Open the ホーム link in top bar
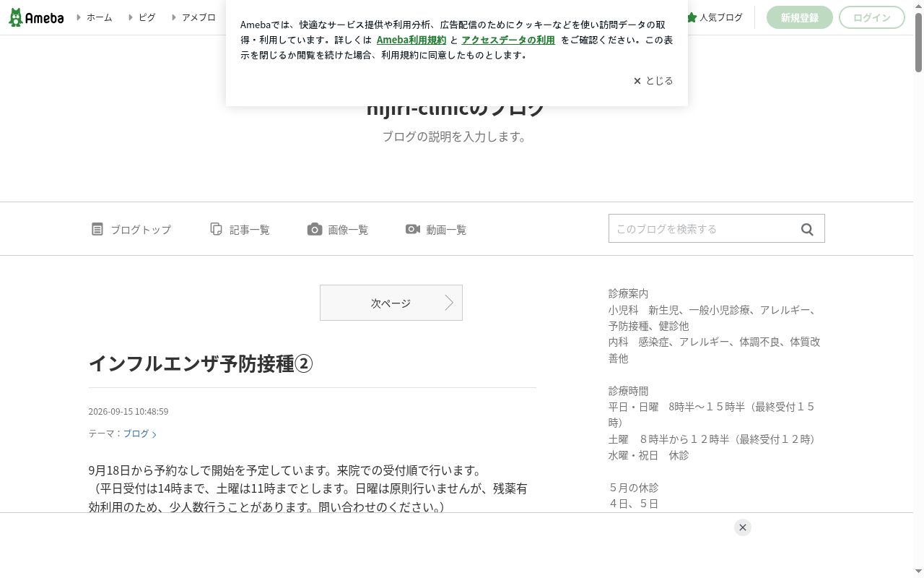Screen dimensions: 924x578 (x=99, y=17)
